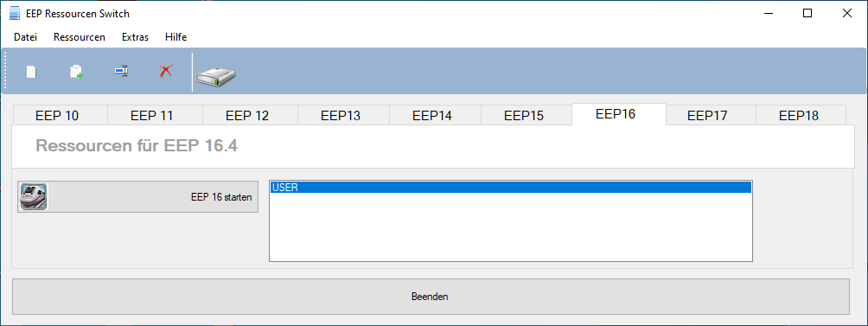Click the train icon on EEP 16 starten
The height and width of the screenshot is (326, 868).
(x=34, y=196)
